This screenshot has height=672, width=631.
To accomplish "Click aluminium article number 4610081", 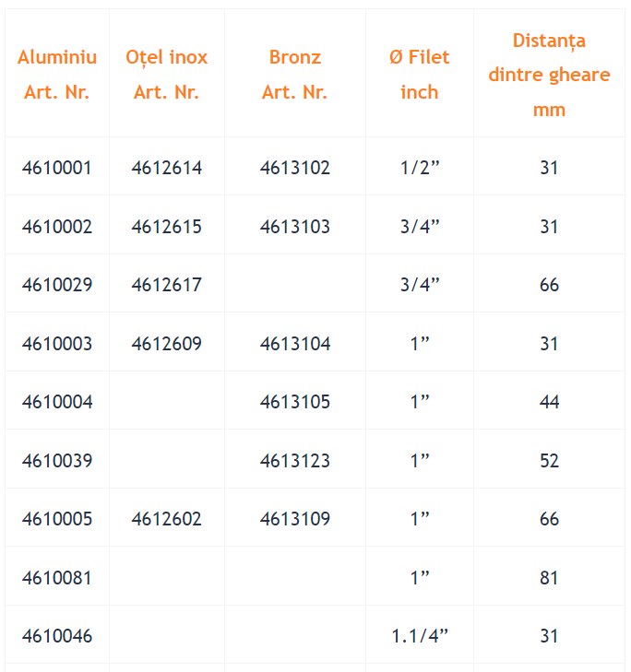I will click(x=56, y=578).
